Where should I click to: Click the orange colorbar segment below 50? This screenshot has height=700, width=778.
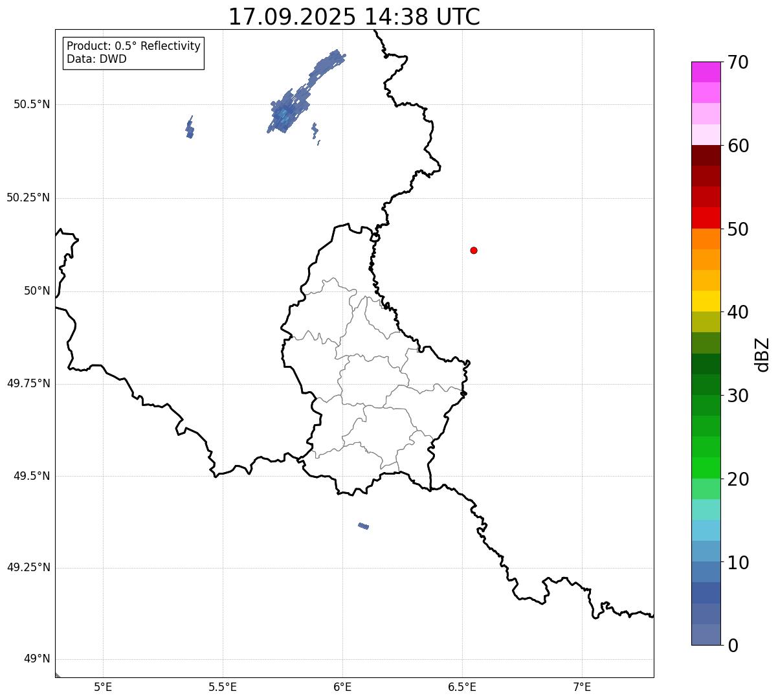pyautogui.click(x=706, y=239)
